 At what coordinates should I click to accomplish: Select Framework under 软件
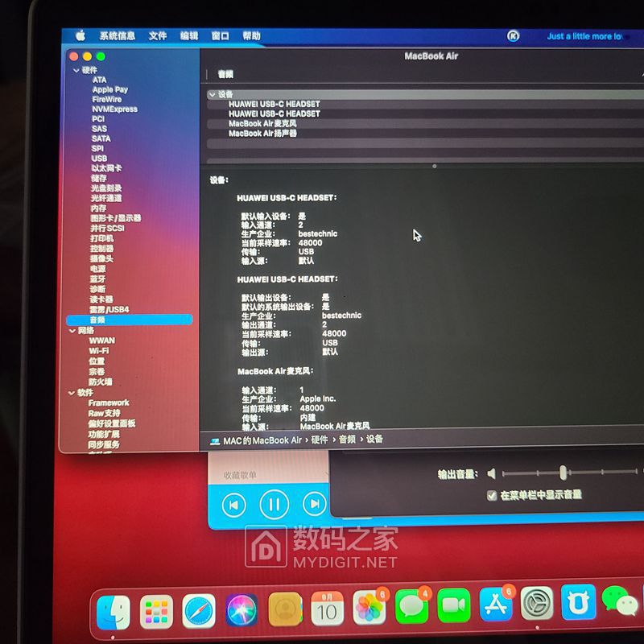tap(109, 403)
